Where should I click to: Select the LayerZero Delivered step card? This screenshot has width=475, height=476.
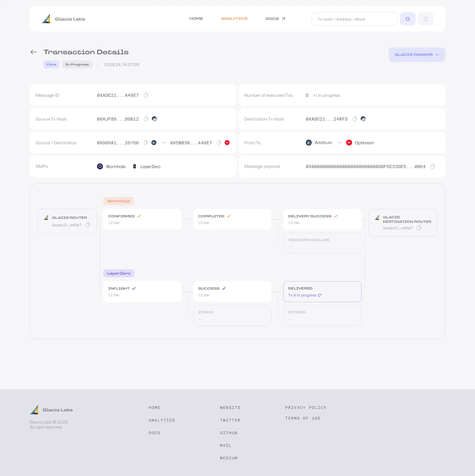tap(322, 291)
